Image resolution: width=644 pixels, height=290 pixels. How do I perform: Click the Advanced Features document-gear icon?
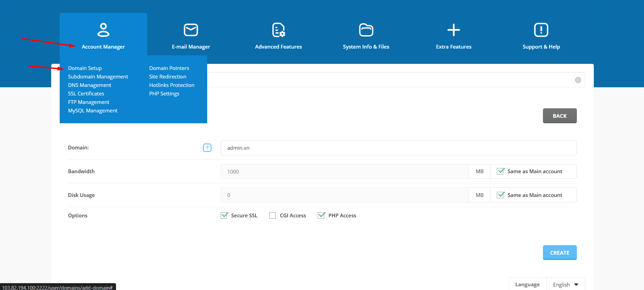click(x=278, y=30)
